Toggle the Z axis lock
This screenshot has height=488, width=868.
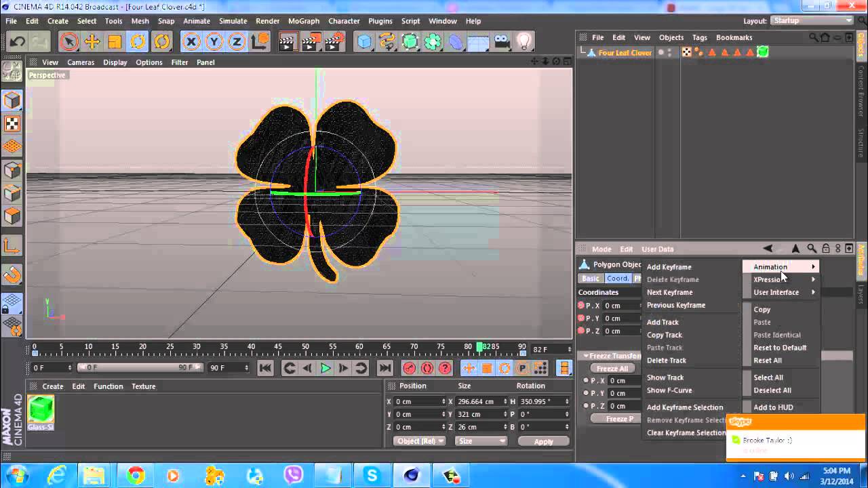coord(237,42)
